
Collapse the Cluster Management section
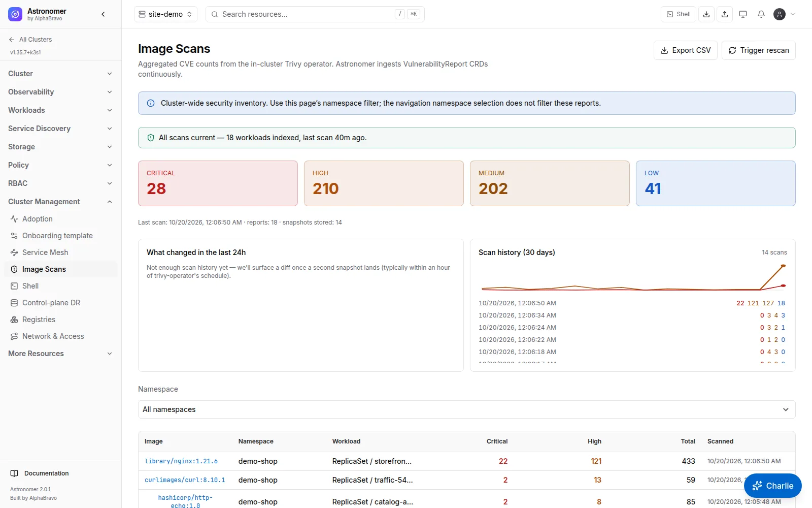[x=60, y=202]
